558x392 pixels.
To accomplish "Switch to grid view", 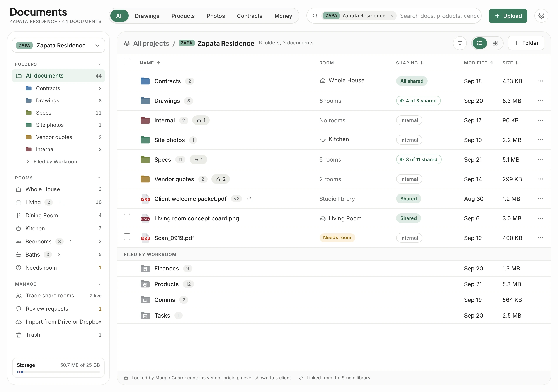I will click(x=495, y=43).
